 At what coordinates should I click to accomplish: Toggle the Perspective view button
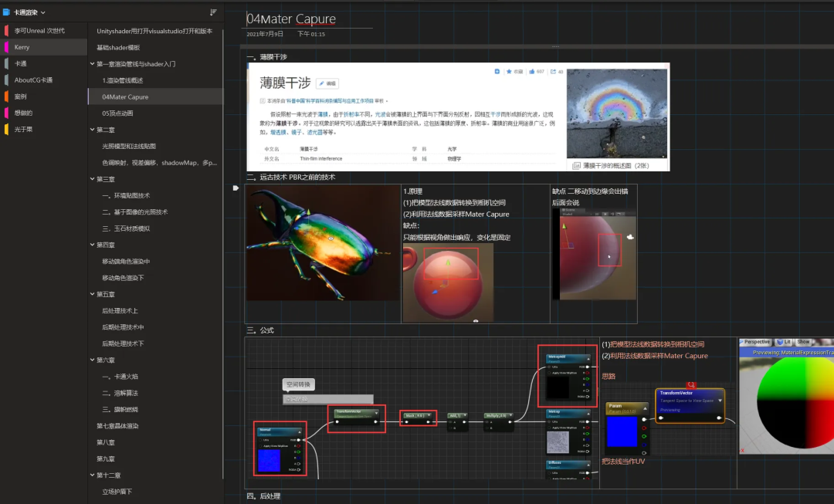(x=755, y=342)
